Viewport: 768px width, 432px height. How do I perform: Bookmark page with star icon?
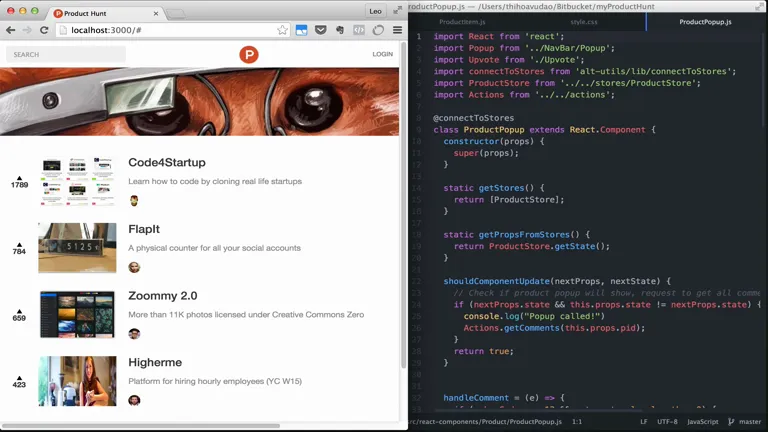coord(282,30)
